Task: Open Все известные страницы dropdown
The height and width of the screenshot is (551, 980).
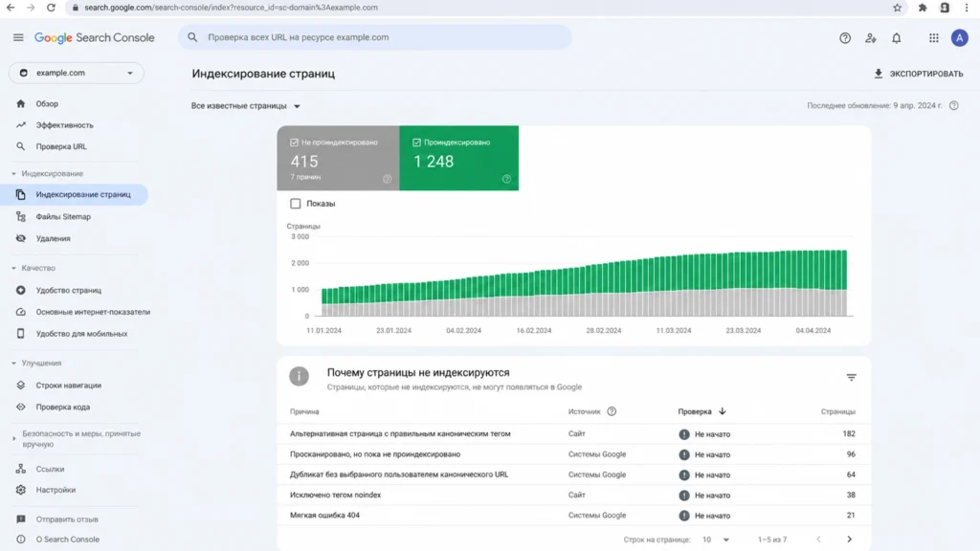Action: 246,106
